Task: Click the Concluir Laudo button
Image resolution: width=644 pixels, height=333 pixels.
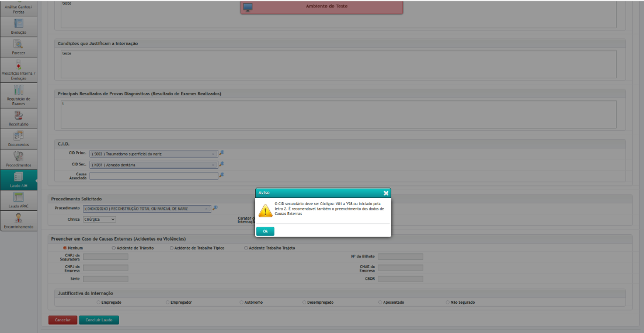Action: click(99, 320)
